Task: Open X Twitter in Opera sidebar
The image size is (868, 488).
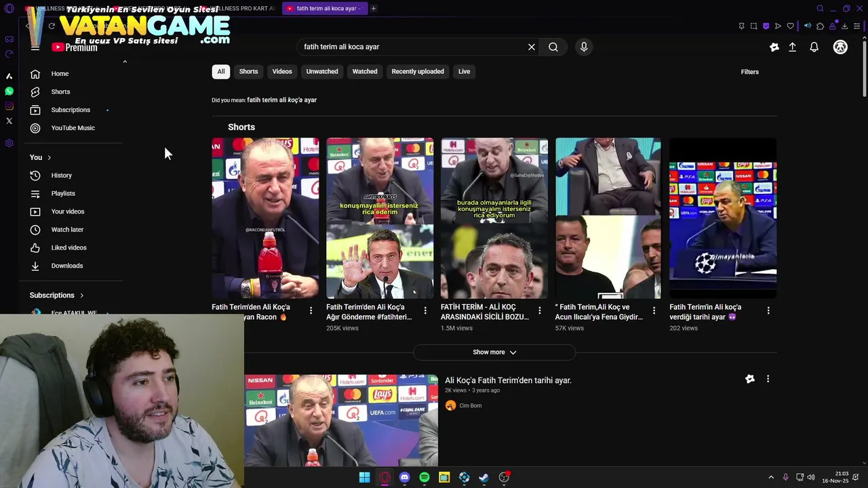Action: click(x=9, y=121)
